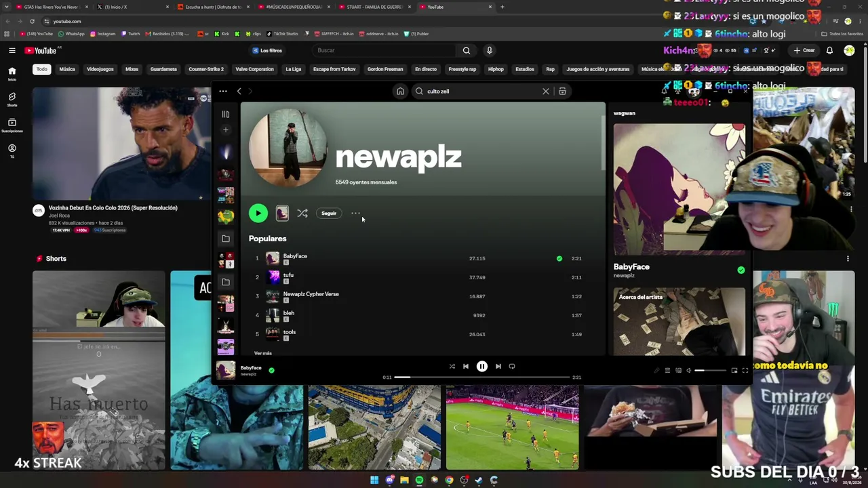Open the connect-to-device icon

(678, 371)
